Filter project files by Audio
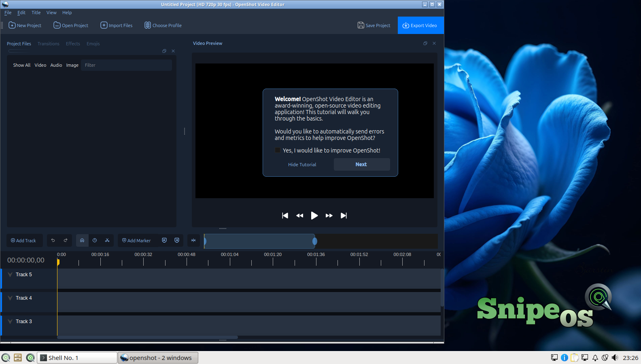Screen dimensions: 641x364 pos(56,65)
